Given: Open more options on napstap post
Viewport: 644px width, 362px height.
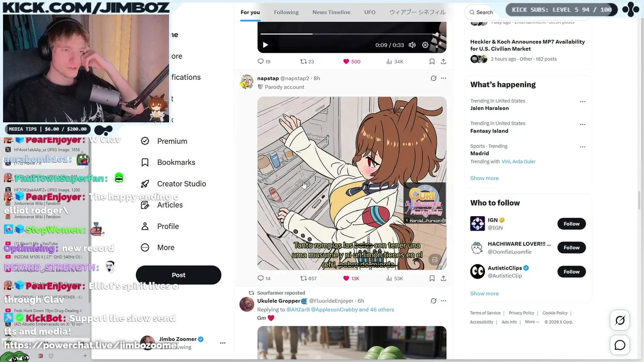Looking at the screenshot, I should click(x=443, y=78).
